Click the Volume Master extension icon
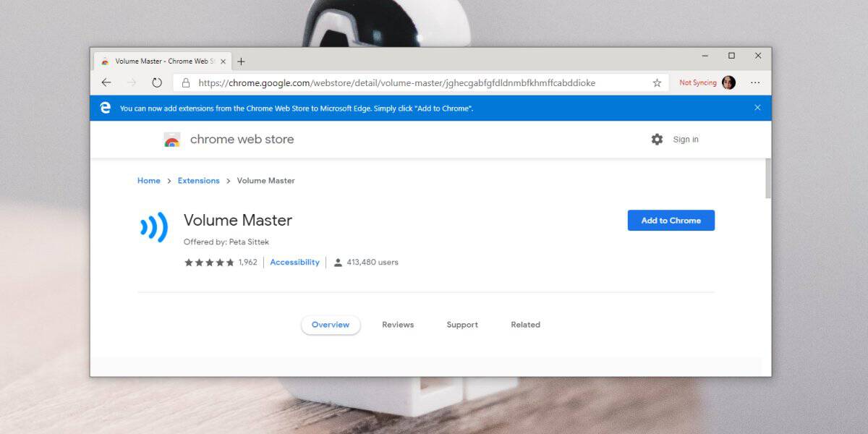 (154, 227)
